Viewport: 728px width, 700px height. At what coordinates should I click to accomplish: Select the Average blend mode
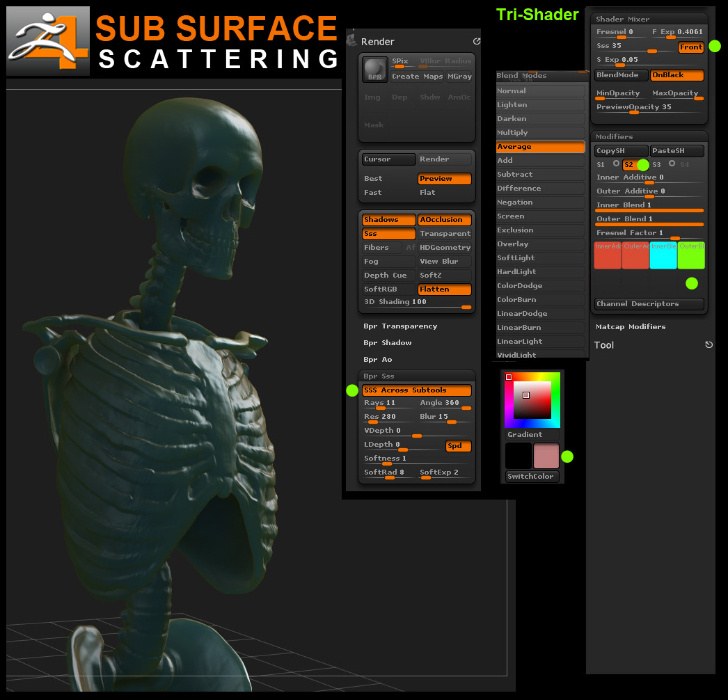540,147
